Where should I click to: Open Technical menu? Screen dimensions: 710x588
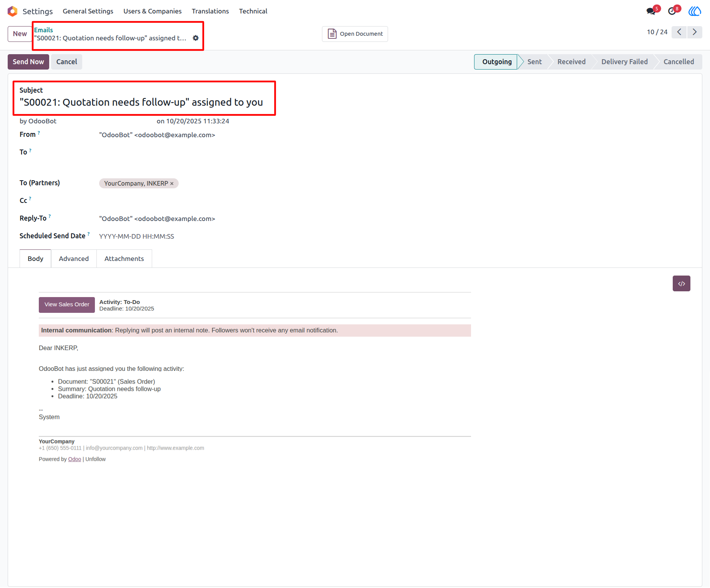click(253, 11)
